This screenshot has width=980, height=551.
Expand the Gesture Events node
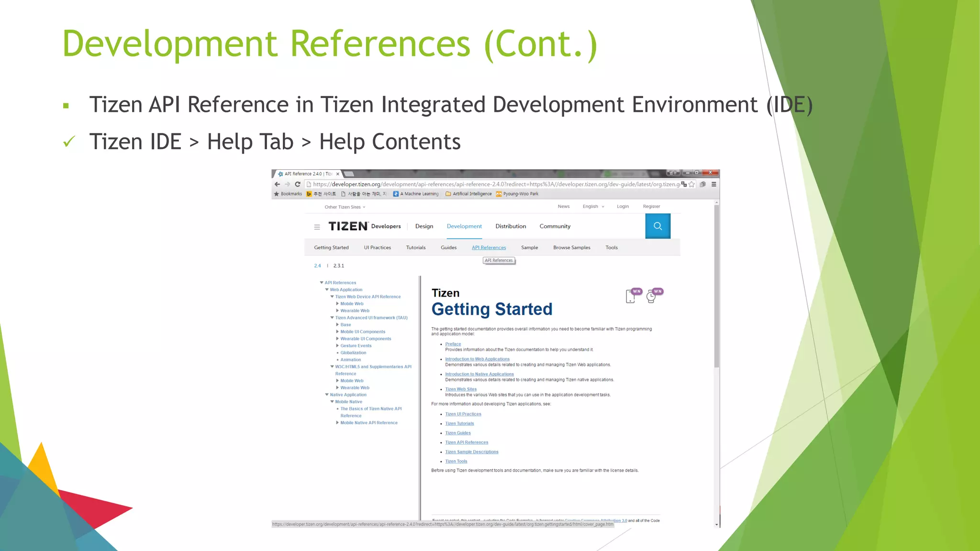pos(337,346)
